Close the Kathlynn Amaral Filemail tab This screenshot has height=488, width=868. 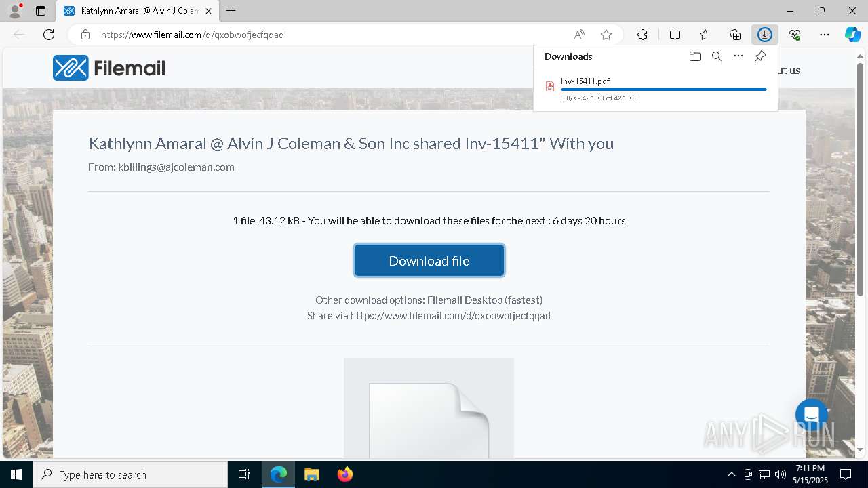coord(208,11)
